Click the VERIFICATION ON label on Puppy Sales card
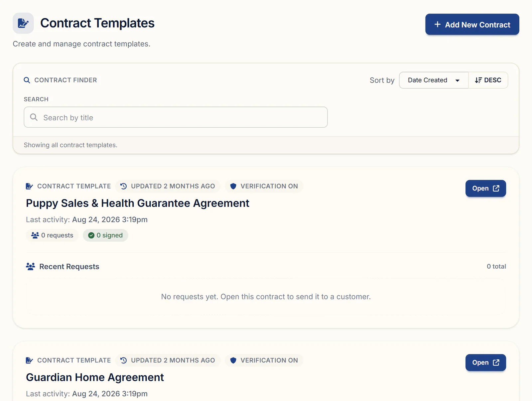532x401 pixels. [269, 186]
